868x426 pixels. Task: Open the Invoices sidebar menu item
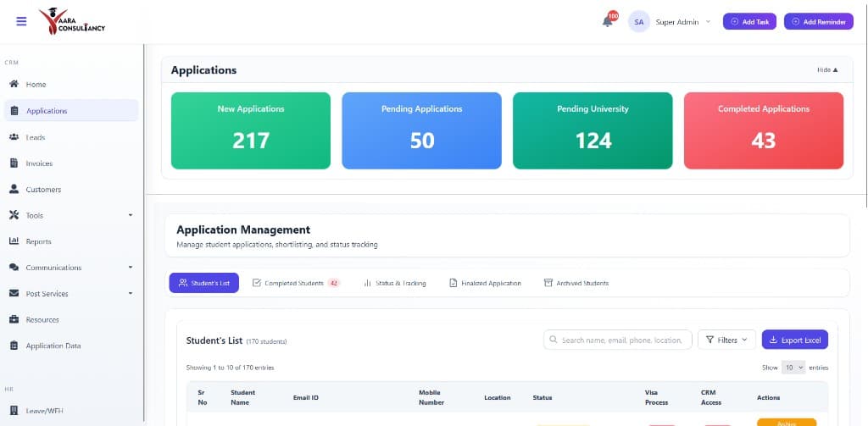71,163
